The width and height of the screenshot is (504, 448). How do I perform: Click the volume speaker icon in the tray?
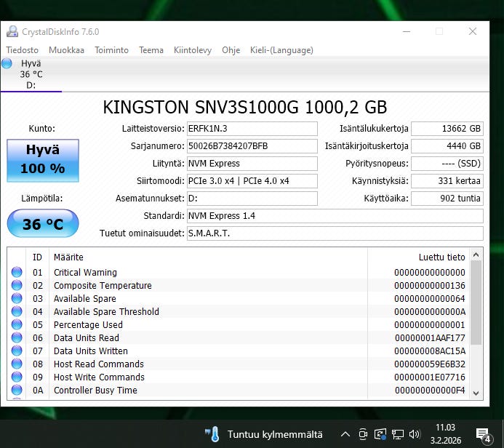coord(415,434)
